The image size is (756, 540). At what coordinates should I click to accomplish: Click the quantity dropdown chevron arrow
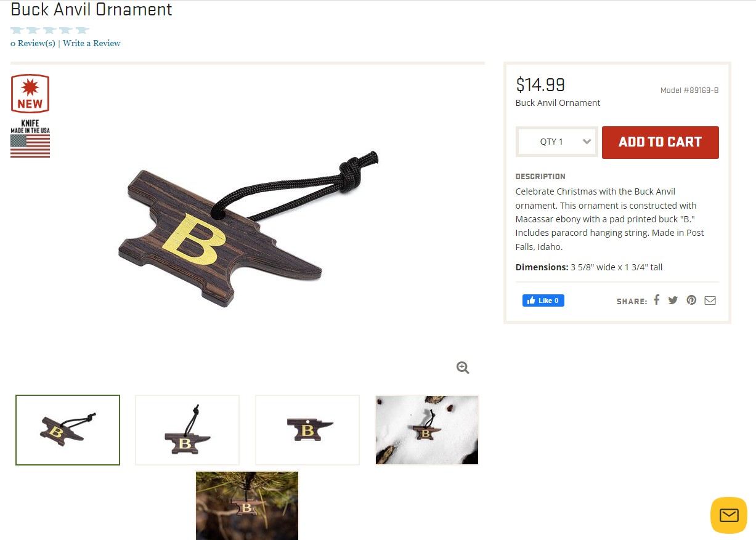pyautogui.click(x=587, y=142)
